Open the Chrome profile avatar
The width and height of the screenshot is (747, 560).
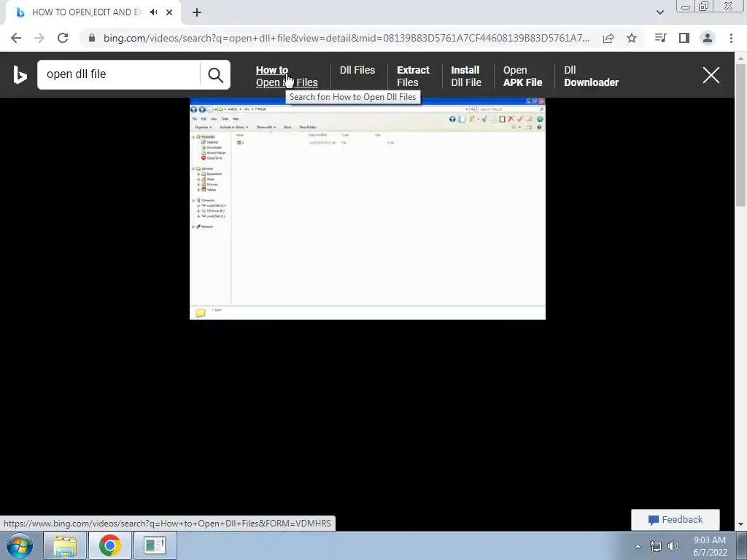point(708,38)
